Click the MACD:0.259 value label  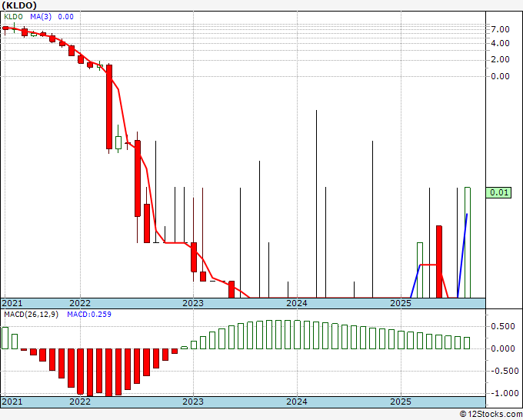point(89,315)
